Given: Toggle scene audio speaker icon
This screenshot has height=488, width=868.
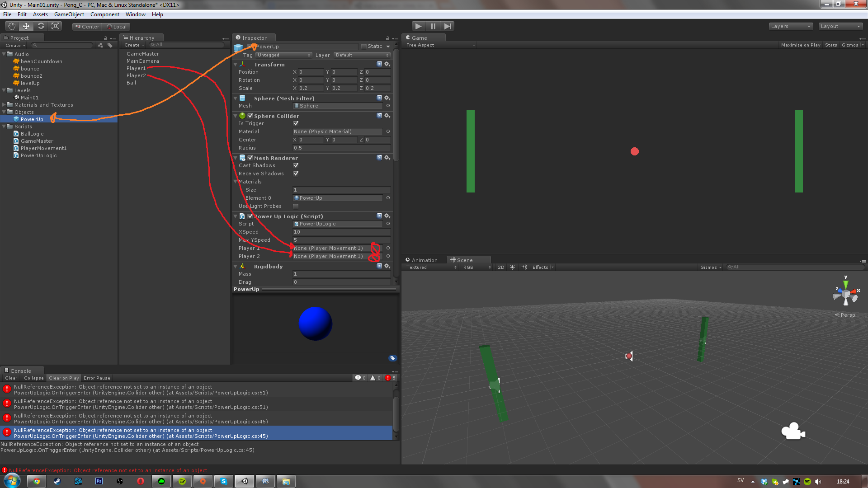Looking at the screenshot, I should [524, 267].
